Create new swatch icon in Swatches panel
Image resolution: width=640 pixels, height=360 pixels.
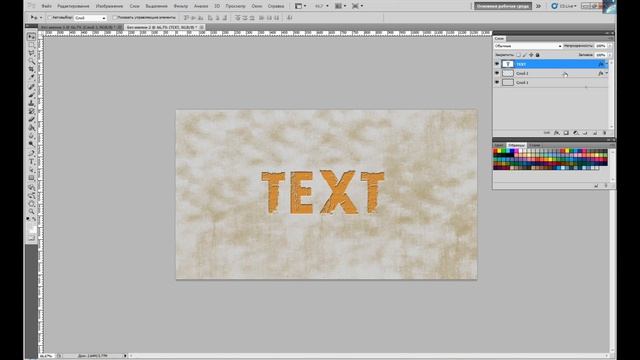click(x=596, y=186)
